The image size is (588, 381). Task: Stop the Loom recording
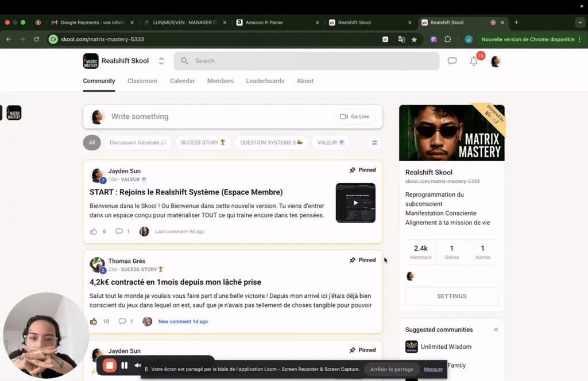(110, 366)
